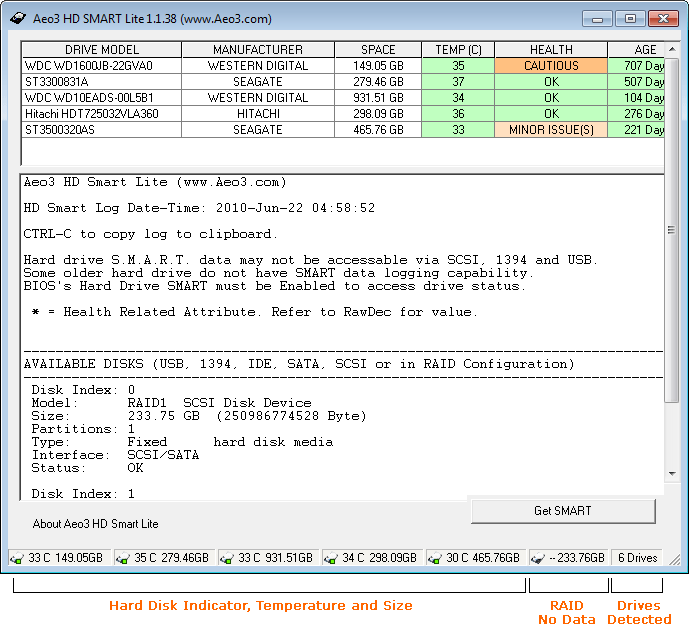Image resolution: width=689 pixels, height=638 pixels.
Task: Click the -- 233.76GB status entry
Action: click(x=569, y=558)
